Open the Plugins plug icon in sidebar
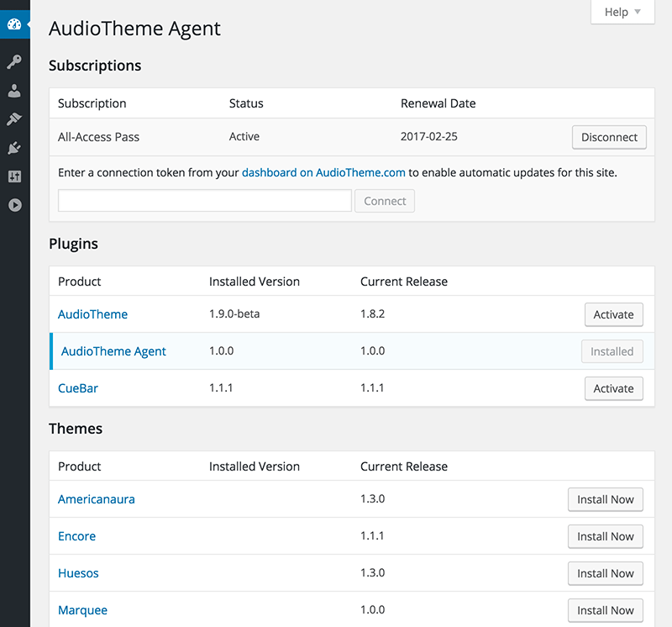This screenshot has height=627, width=672. [14, 148]
